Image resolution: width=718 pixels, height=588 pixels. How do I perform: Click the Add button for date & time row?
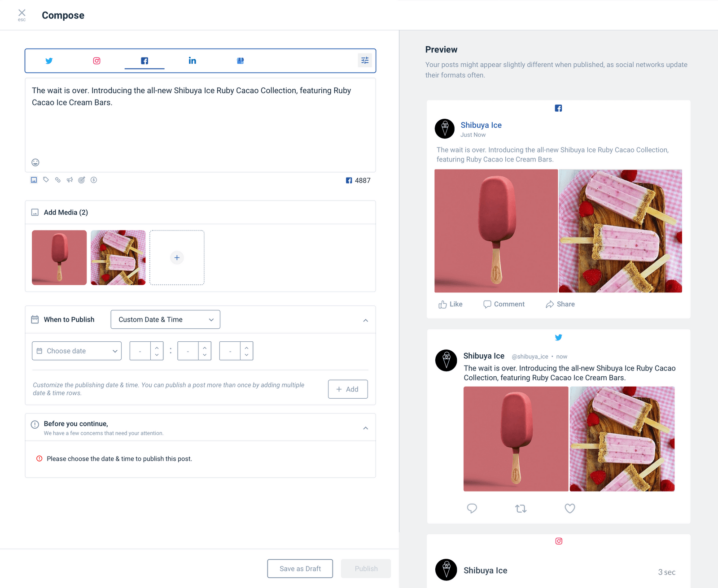[x=348, y=389]
